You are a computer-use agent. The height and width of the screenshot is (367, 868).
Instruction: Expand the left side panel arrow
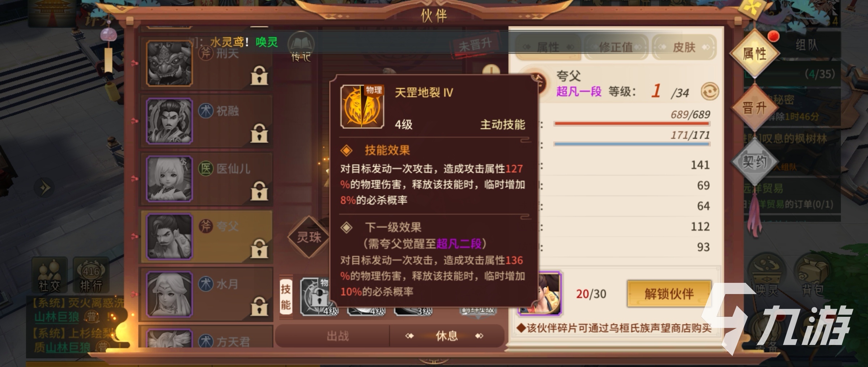(x=44, y=188)
